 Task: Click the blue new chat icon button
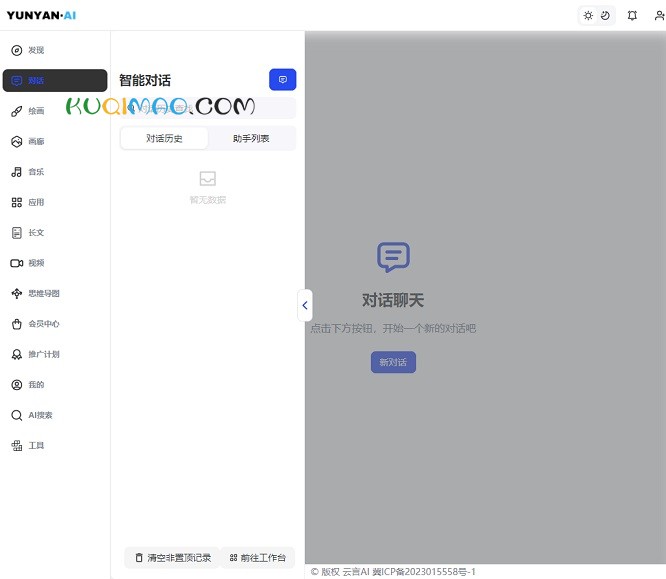[282, 80]
